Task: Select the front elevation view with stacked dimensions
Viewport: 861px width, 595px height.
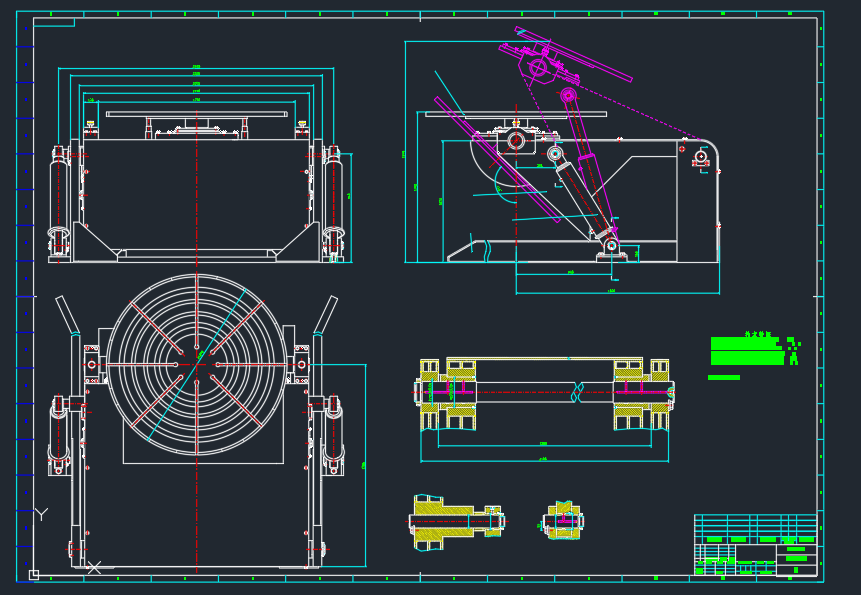Action: [x=200, y=165]
